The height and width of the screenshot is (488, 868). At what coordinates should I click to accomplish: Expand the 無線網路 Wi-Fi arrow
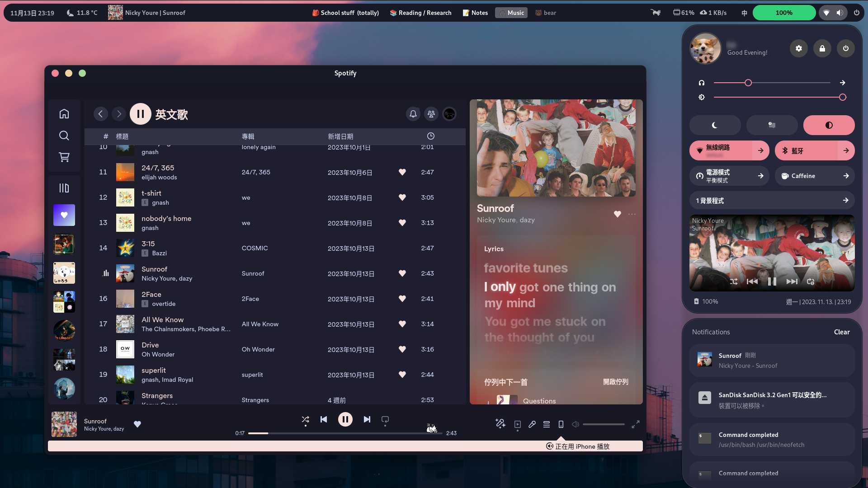761,150
